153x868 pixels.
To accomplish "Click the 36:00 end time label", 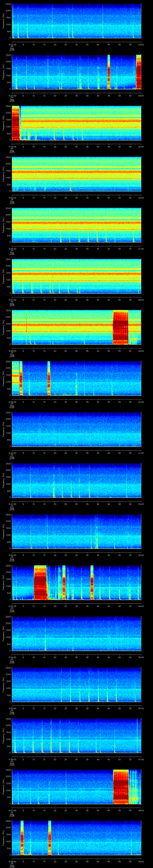I will [x=141, y=708].
